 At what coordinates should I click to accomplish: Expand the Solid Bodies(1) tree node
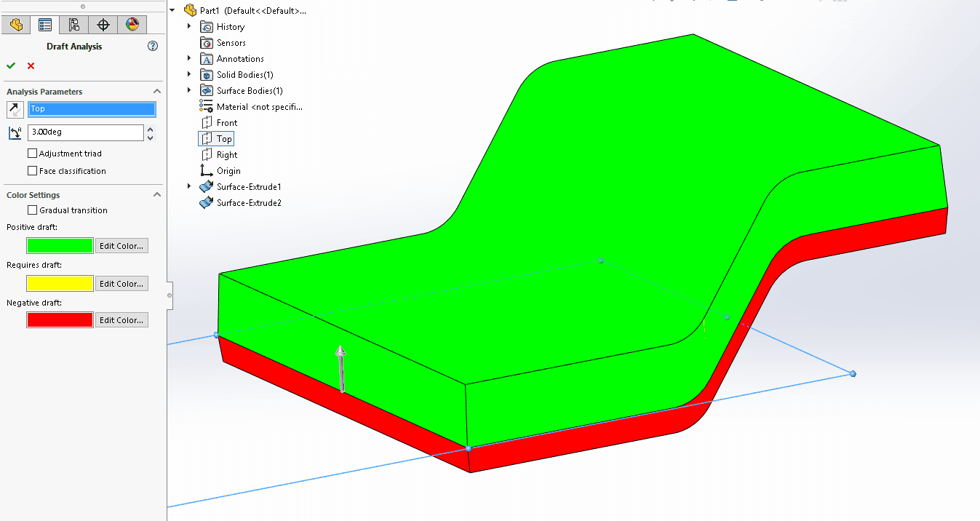tap(189, 75)
